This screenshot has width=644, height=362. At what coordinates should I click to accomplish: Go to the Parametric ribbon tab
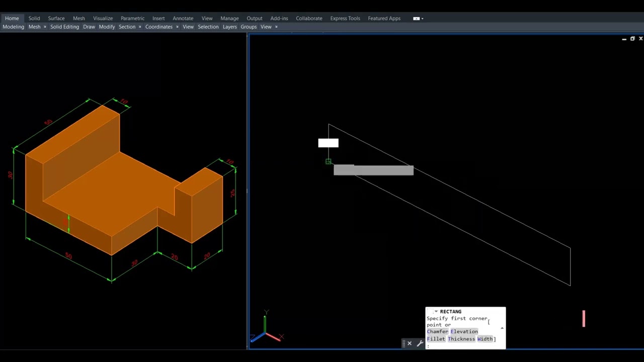coord(132,18)
